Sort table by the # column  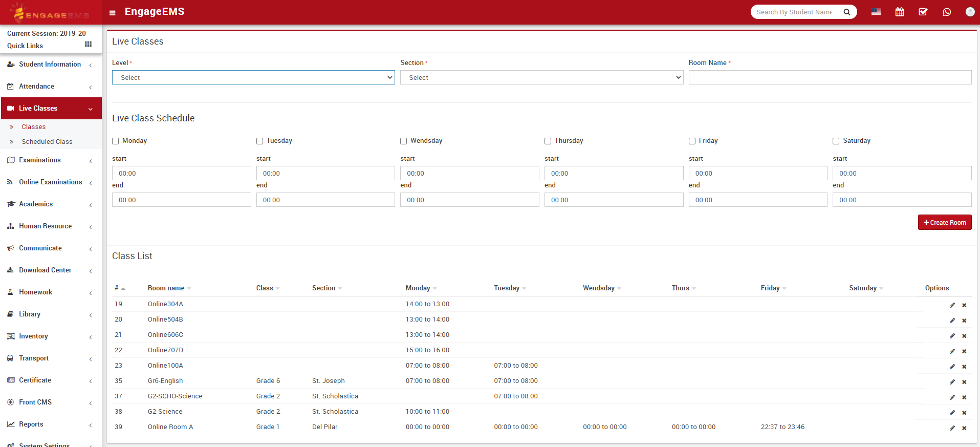[120, 288]
